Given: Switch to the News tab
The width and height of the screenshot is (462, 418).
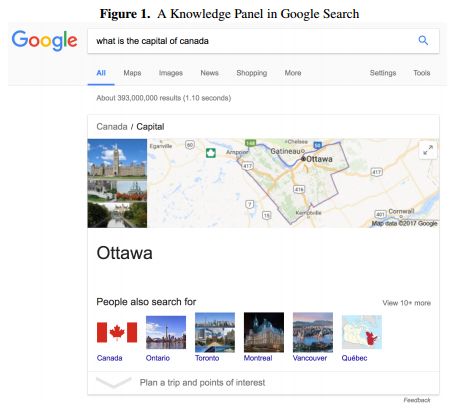Looking at the screenshot, I should coord(209,73).
